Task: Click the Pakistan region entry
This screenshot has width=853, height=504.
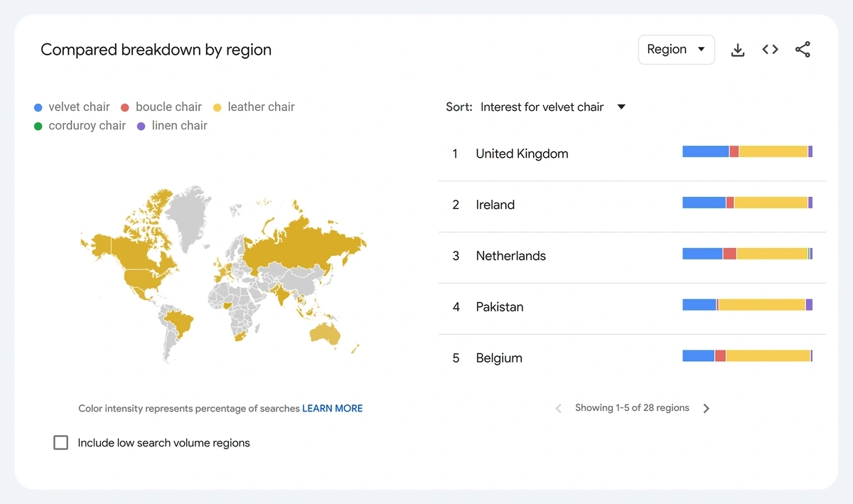Action: click(x=499, y=307)
